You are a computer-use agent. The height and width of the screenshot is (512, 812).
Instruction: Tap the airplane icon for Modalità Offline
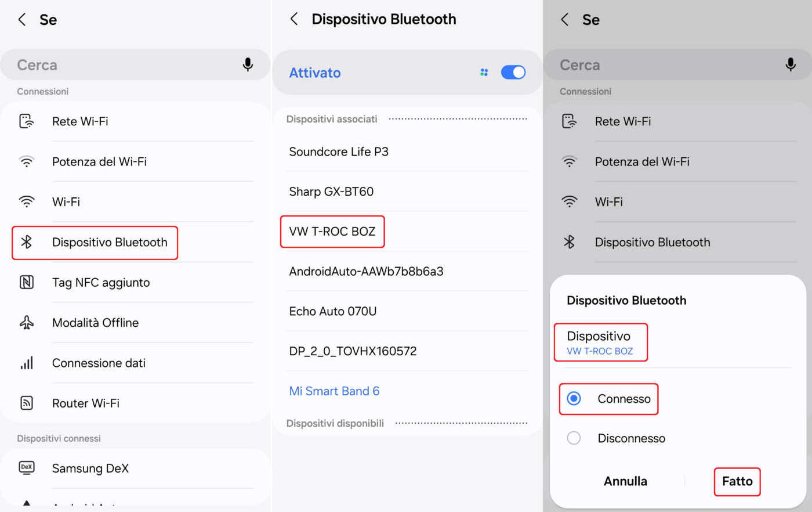pyautogui.click(x=27, y=322)
